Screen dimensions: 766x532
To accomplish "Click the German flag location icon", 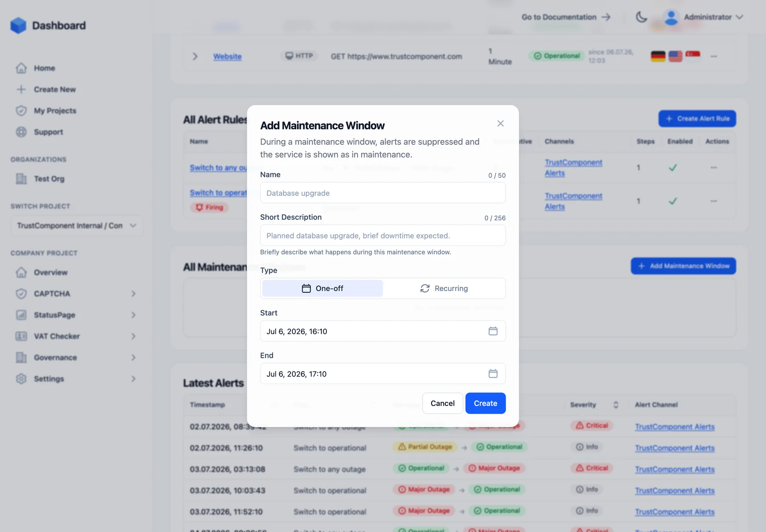I will [658, 56].
